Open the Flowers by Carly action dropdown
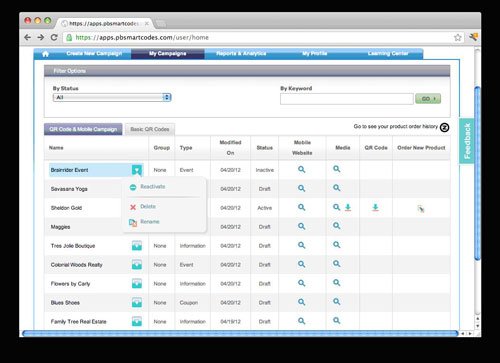500x363 pixels. pos(137,284)
